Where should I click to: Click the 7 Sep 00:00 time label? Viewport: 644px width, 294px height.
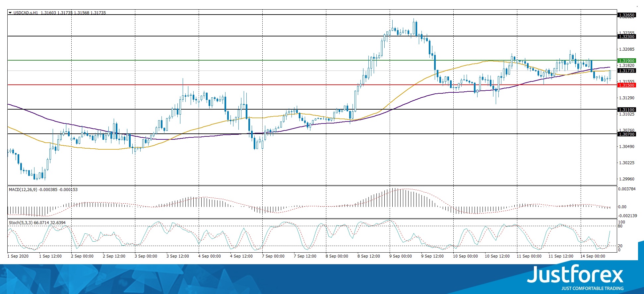coord(273,256)
